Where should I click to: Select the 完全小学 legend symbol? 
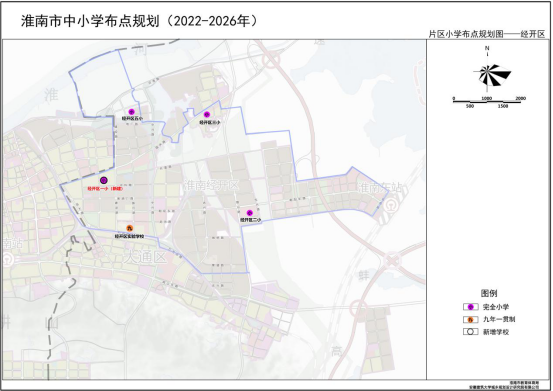pyautogui.click(x=470, y=307)
